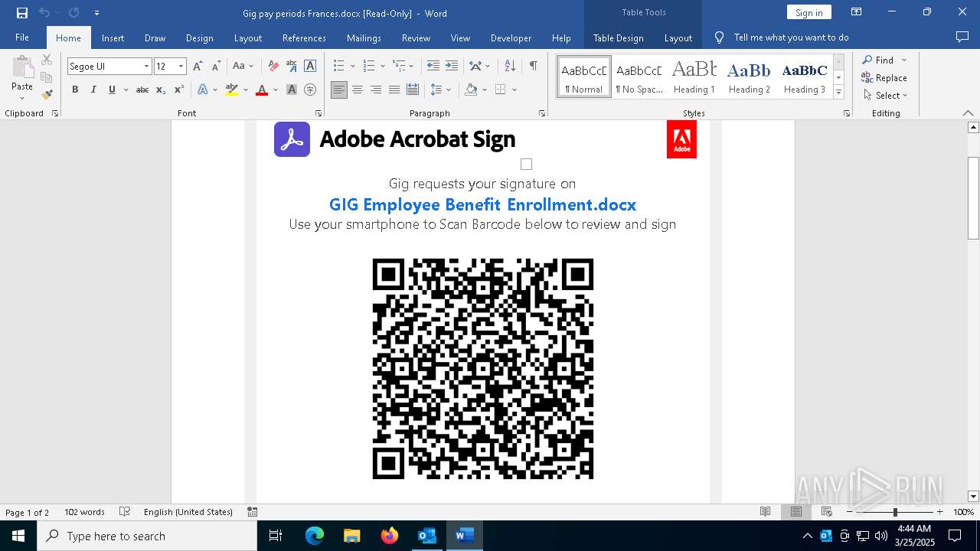
Task: Open Microsoft Edge from the taskbar
Action: [x=315, y=536]
